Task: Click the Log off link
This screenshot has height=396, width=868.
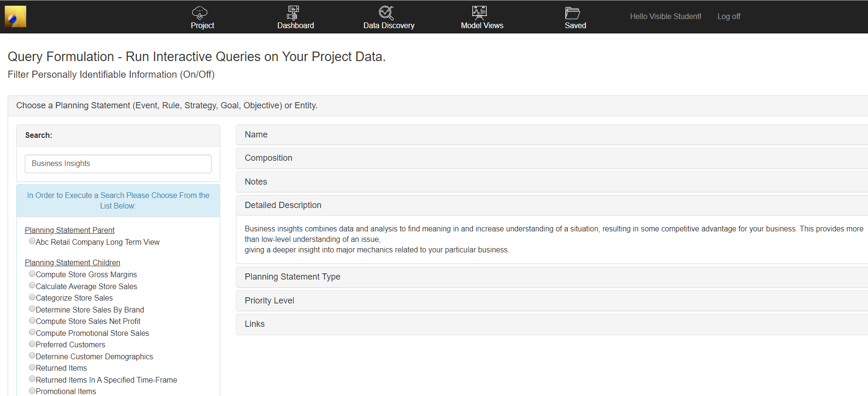Action: pos(729,17)
